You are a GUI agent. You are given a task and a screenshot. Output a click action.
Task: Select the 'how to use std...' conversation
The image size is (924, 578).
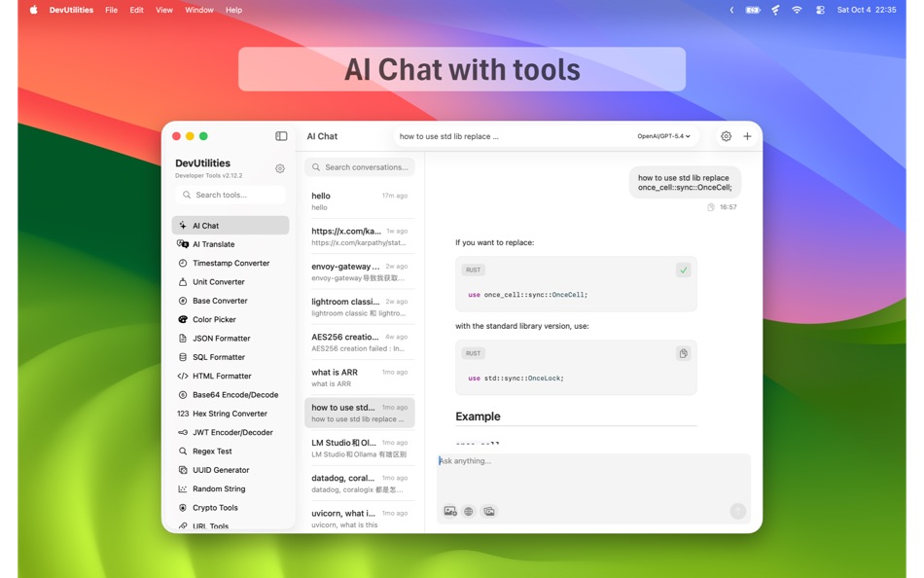point(360,413)
